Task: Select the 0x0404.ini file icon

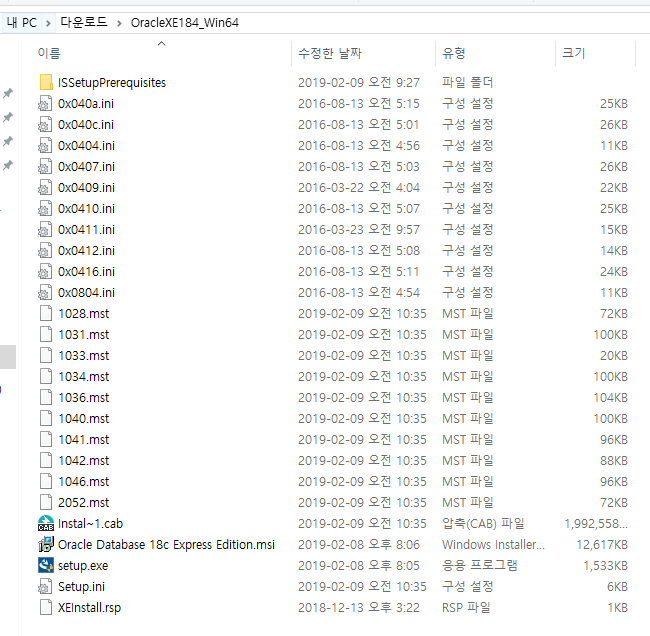Action: (x=45, y=146)
